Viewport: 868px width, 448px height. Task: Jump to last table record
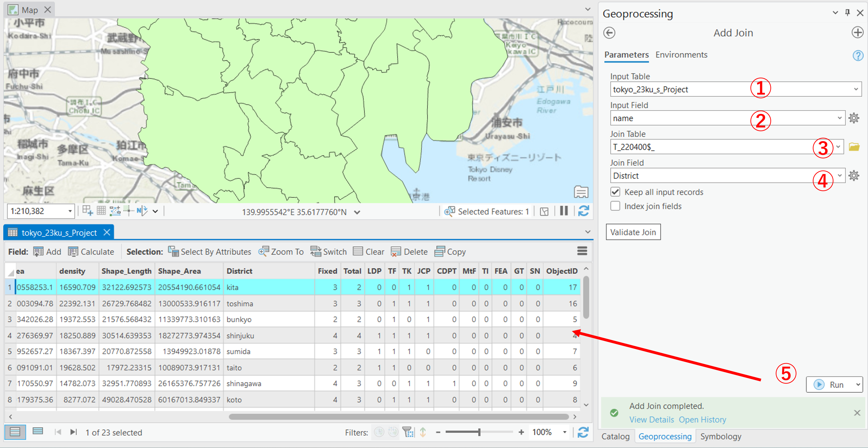(73, 432)
